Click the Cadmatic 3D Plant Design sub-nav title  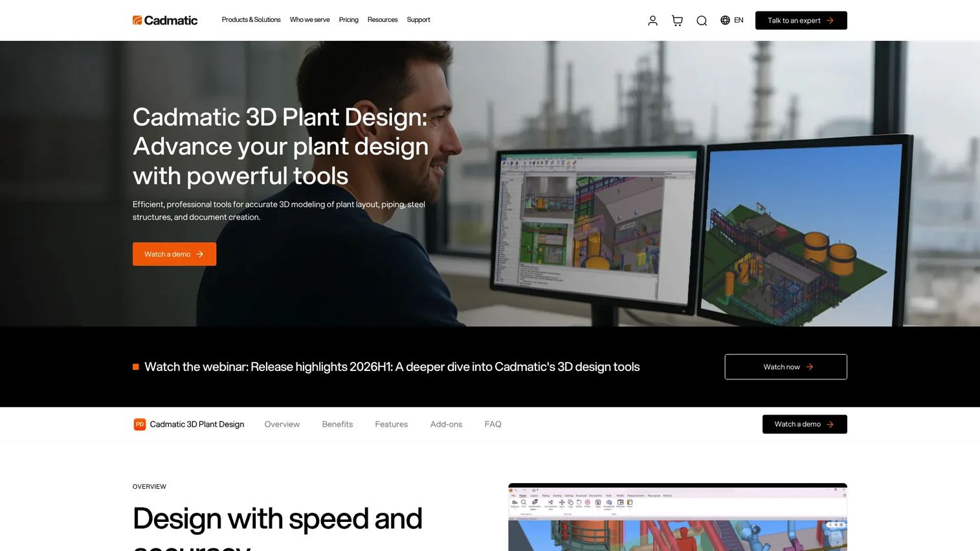click(197, 424)
